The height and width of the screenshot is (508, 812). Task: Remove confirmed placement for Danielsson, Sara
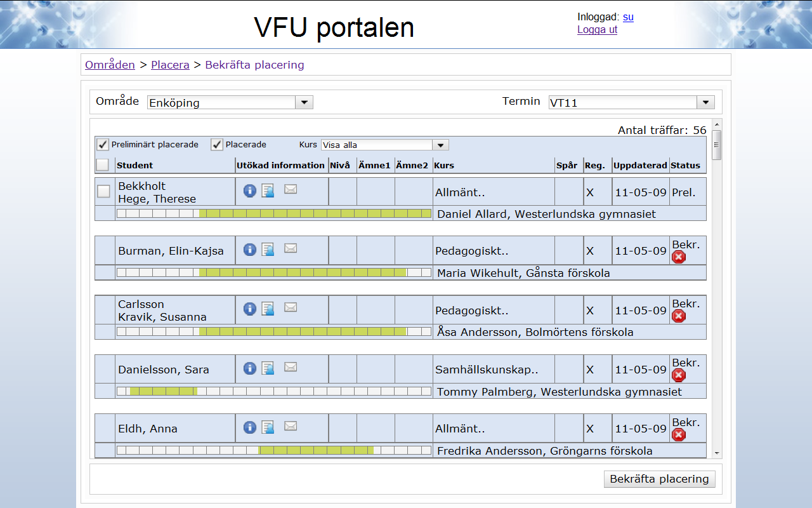coord(679,375)
